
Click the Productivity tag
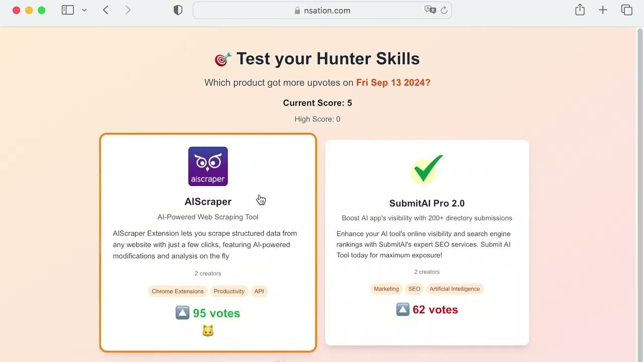pos(229,291)
